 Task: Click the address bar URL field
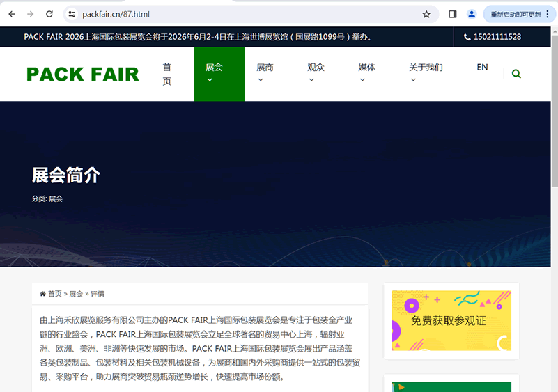pos(244,14)
